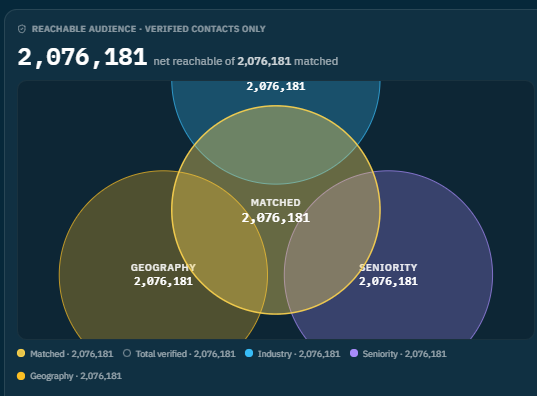Click the 'Geography · 2,076,181' legend text

tap(76, 376)
